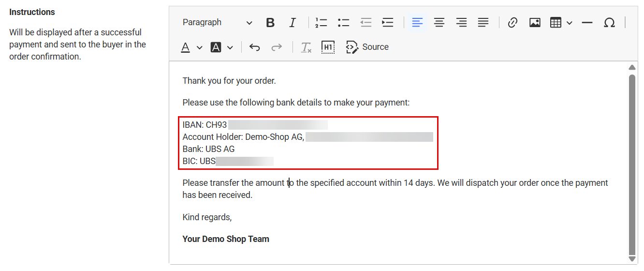Toggle show blocks H1 icon
644x271 pixels.
(x=328, y=47)
